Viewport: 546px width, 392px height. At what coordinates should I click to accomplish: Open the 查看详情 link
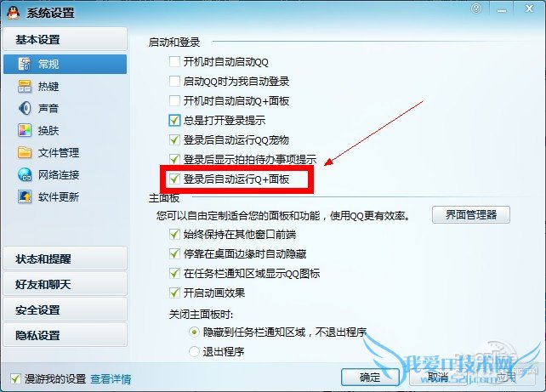111,378
